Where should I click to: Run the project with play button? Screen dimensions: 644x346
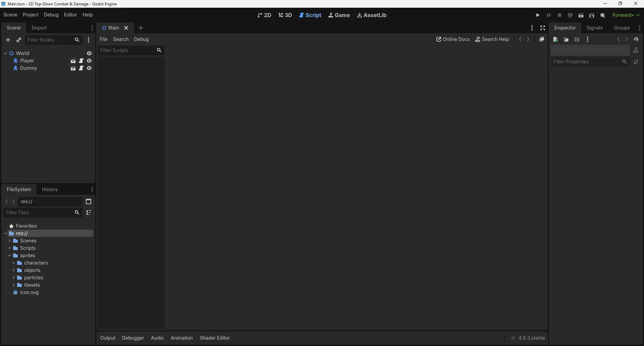pyautogui.click(x=538, y=15)
